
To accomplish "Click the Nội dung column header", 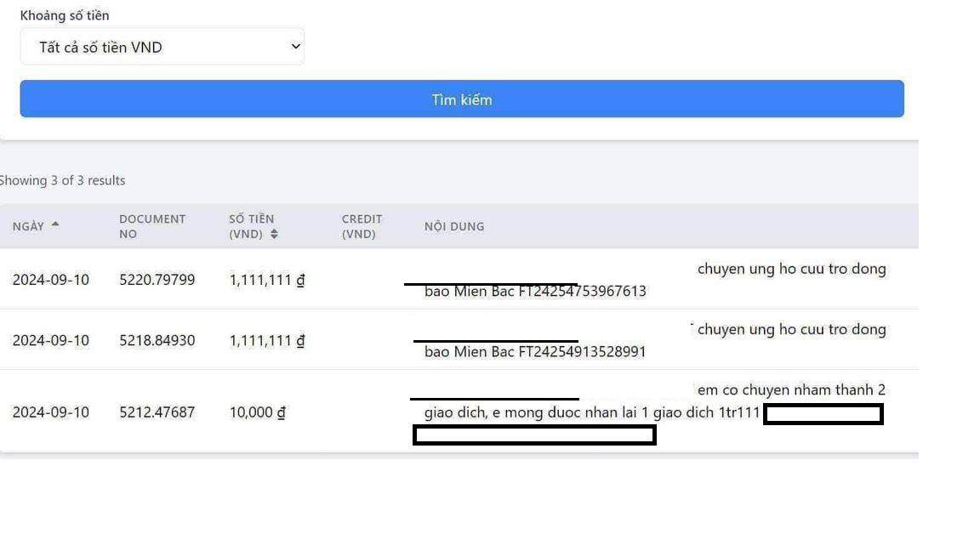I will [x=454, y=226].
